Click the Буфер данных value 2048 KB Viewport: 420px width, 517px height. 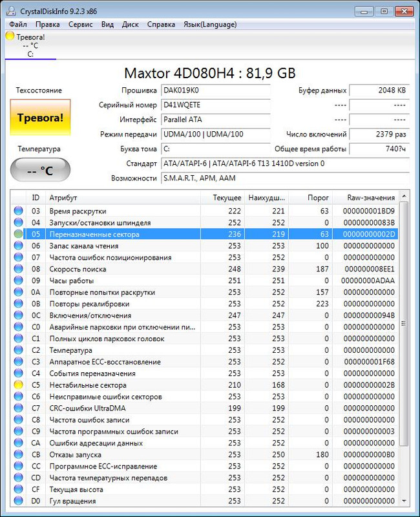[379, 90]
